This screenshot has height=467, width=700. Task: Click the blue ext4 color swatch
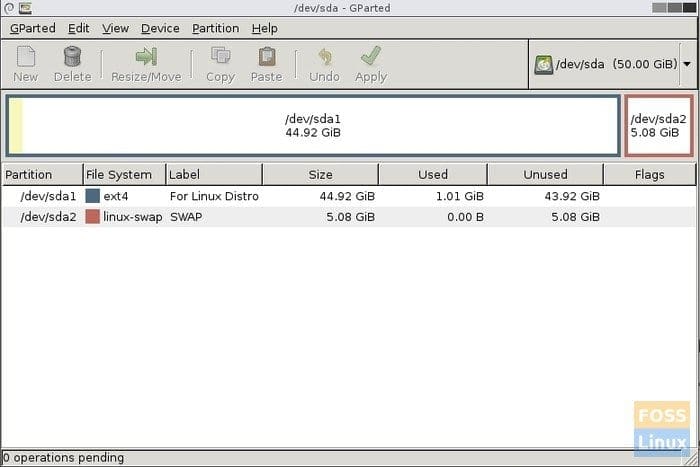pyautogui.click(x=92, y=196)
